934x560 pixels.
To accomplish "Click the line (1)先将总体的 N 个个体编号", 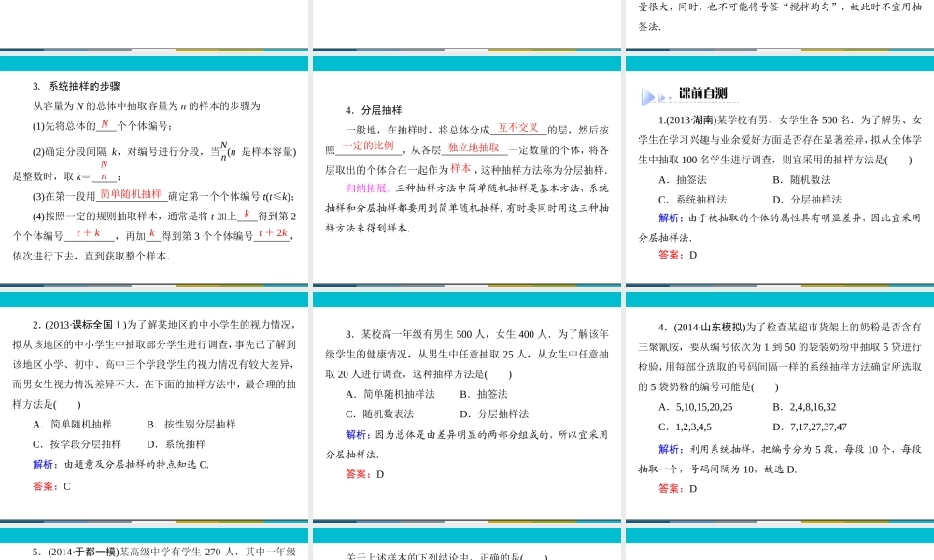I will (x=103, y=126).
